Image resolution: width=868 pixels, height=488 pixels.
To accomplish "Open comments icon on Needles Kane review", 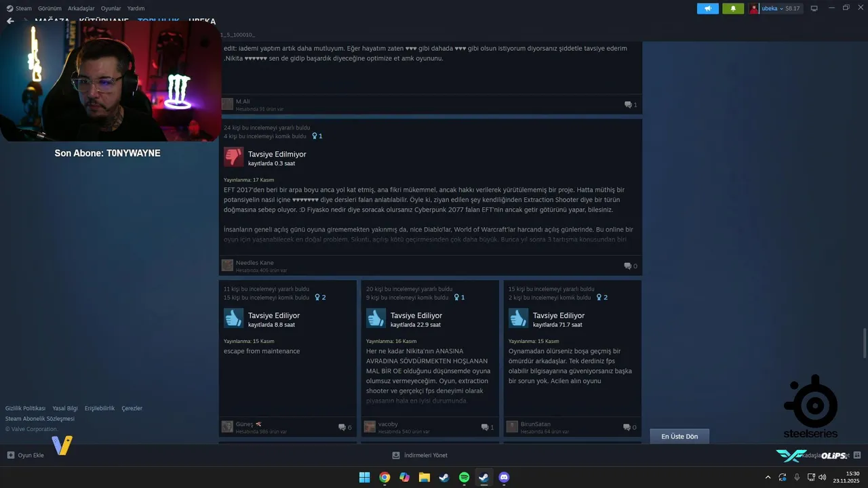I will point(628,266).
